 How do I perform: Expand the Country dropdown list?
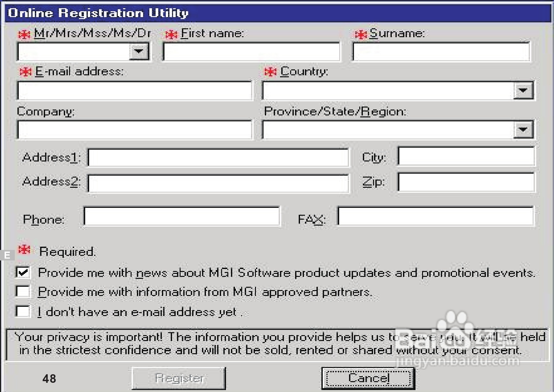(523, 90)
